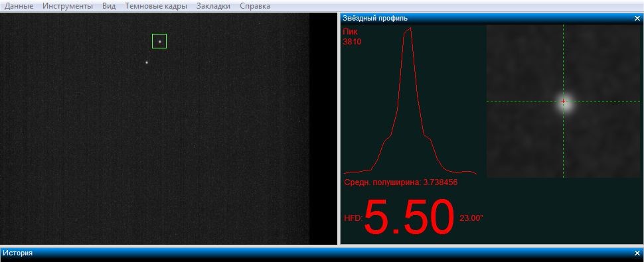Screen dimensions: 644x262
Task: Select the star inside the green box
Action: [x=159, y=41]
